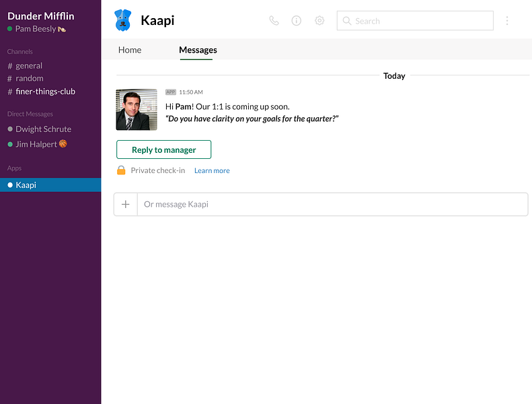The width and height of the screenshot is (532, 404).
Task: Click the Or message Kaapi input
Action: [332, 204]
